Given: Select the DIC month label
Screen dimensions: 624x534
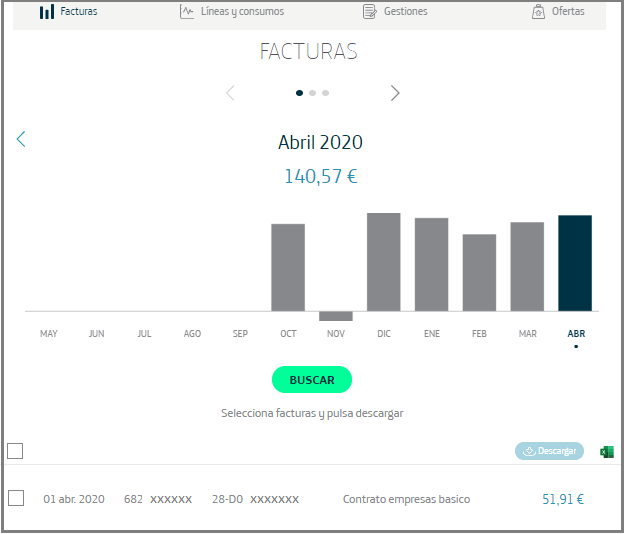Looking at the screenshot, I should coord(384,334).
